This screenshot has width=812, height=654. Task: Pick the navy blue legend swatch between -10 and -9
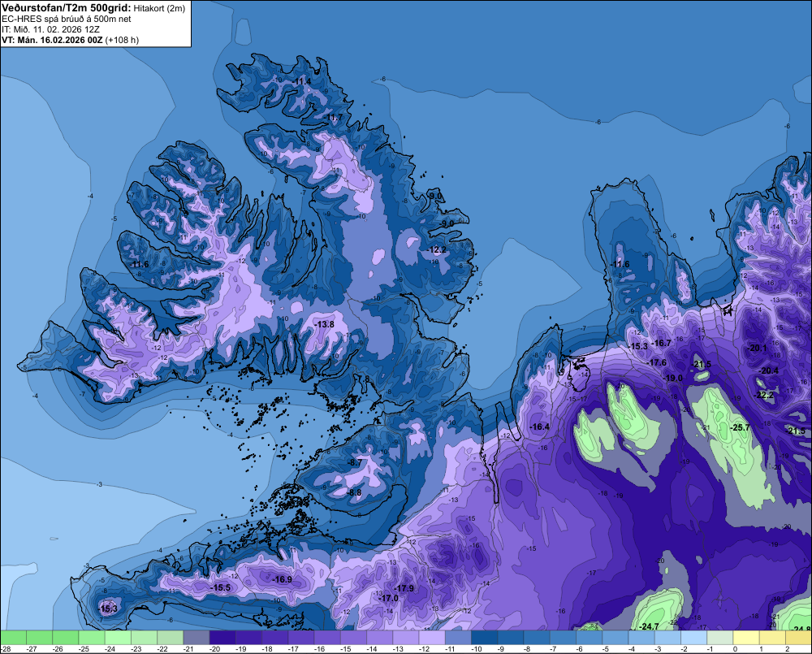tap(484, 637)
